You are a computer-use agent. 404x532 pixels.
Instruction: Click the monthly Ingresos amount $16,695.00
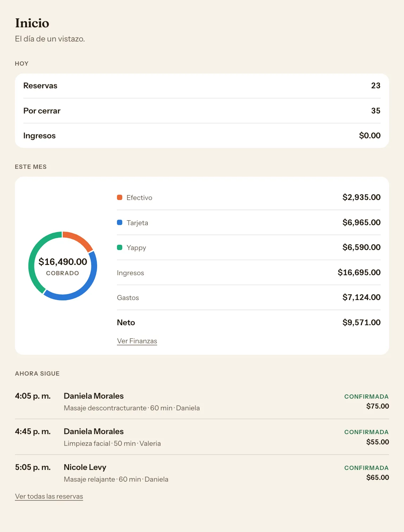pyautogui.click(x=359, y=272)
